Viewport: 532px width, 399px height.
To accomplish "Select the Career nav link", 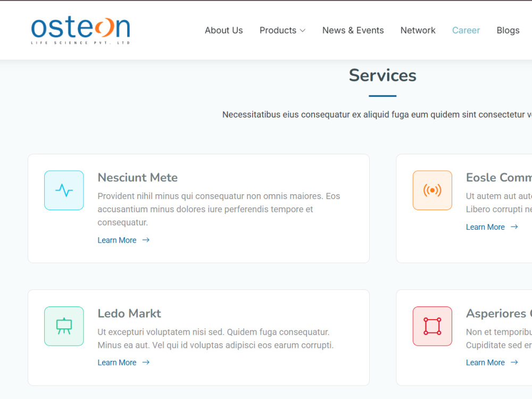I will coord(466,30).
